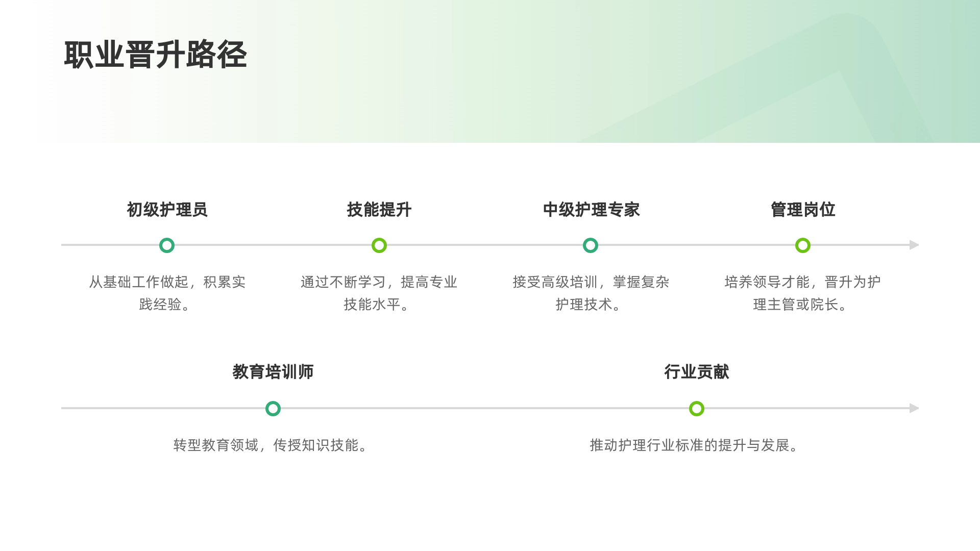Select the slide title 职业晋升路径
Image resolution: width=980 pixels, height=551 pixels.
(x=156, y=55)
